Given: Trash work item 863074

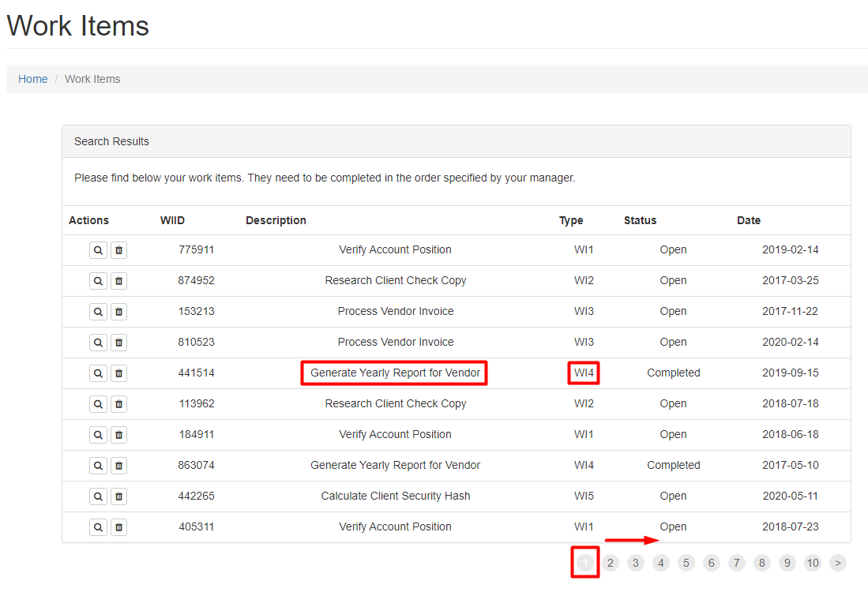Looking at the screenshot, I should pos(118,466).
